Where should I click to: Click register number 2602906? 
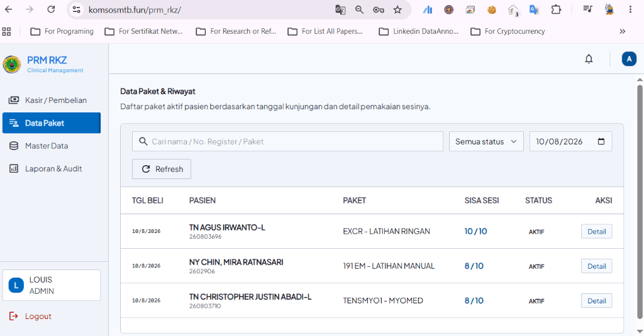(202, 271)
